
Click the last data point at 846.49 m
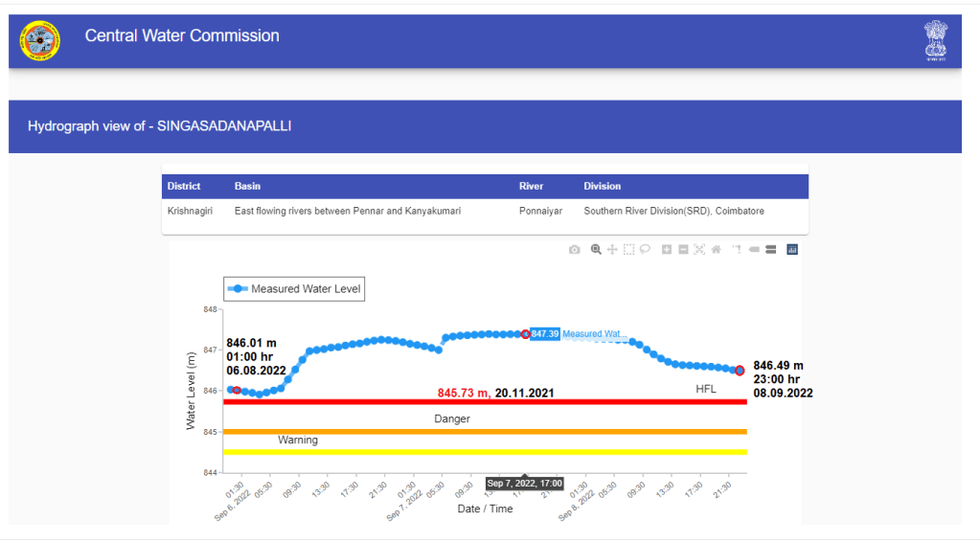[740, 371]
